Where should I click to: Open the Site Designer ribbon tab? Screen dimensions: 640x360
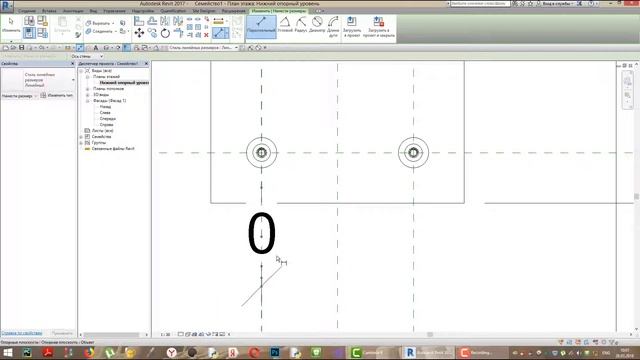coord(204,11)
